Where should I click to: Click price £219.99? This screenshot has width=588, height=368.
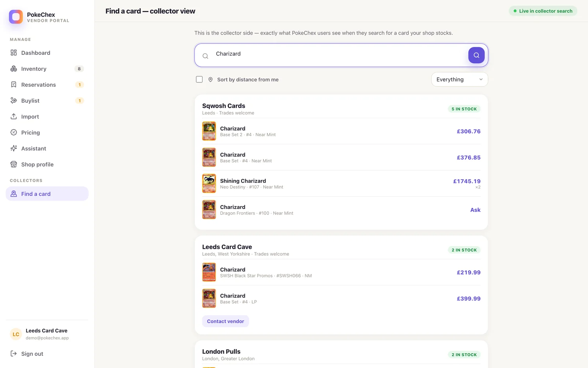(469, 272)
